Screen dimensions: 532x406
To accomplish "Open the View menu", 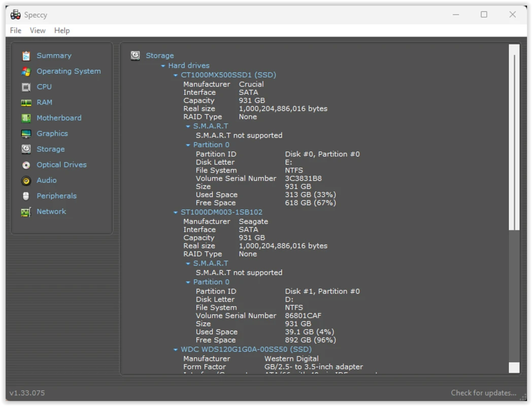I will [38, 30].
